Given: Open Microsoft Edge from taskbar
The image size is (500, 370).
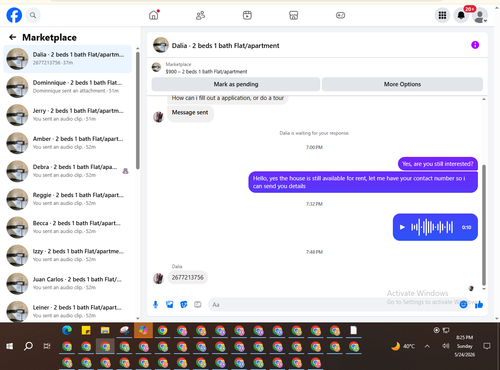Looking at the screenshot, I should click(67, 330).
